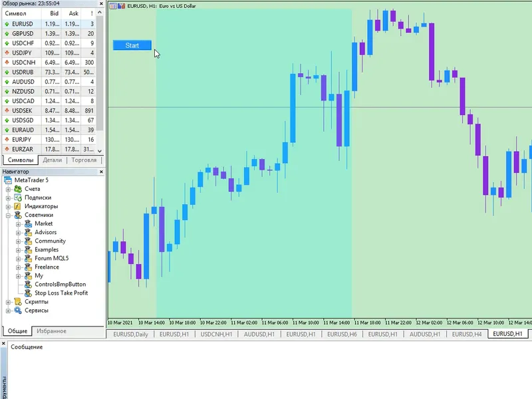
Task: Close the Market Watch panel
Action: tap(101, 3)
